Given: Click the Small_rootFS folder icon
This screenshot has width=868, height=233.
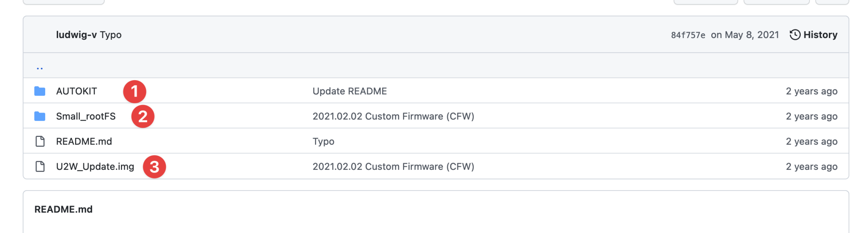Looking at the screenshot, I should click(x=40, y=116).
